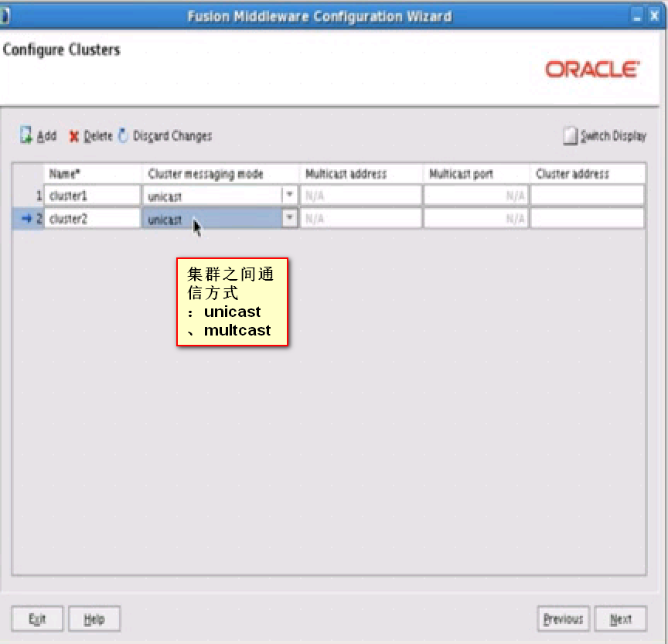Click the Cluster messaging mode column header
668x644 pixels.
[x=220, y=174]
